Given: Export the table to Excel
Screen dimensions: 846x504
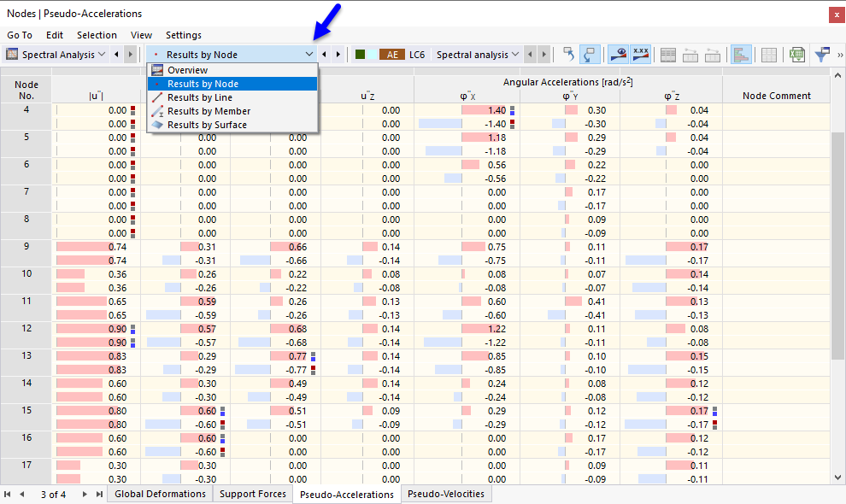Looking at the screenshot, I should (x=796, y=54).
